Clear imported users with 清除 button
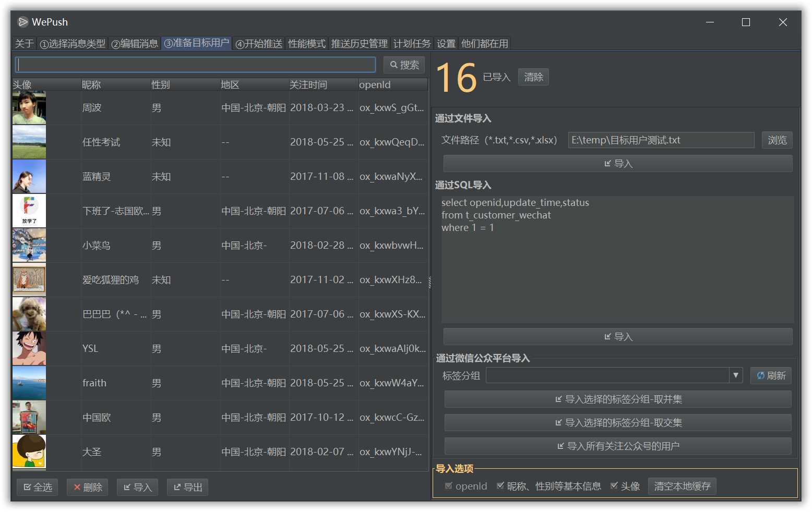Image resolution: width=812 pixels, height=512 pixels. 533,77
